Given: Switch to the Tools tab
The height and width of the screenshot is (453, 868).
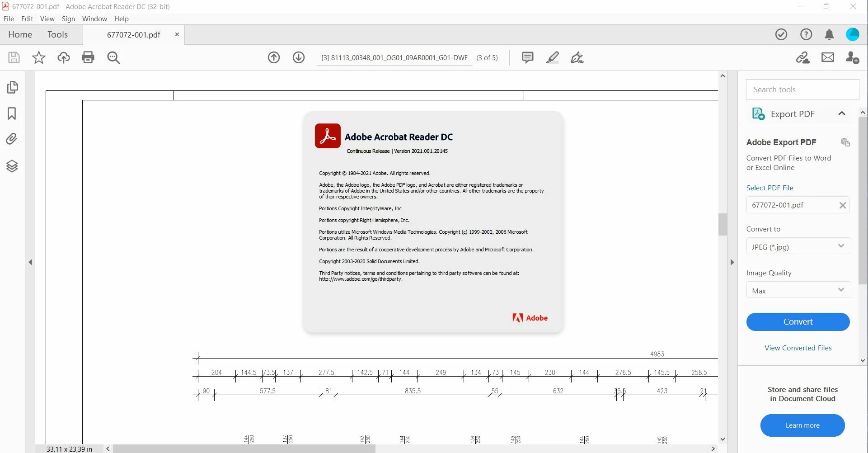Looking at the screenshot, I should (x=57, y=34).
